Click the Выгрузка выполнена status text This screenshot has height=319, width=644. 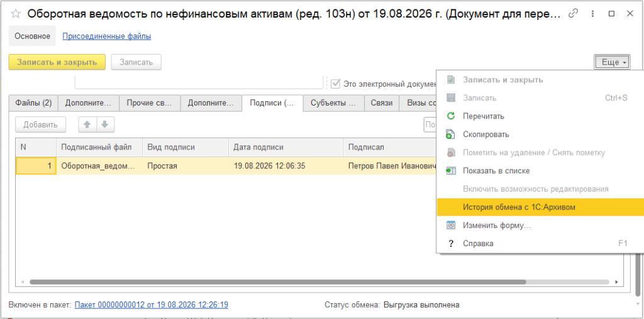[422, 305]
